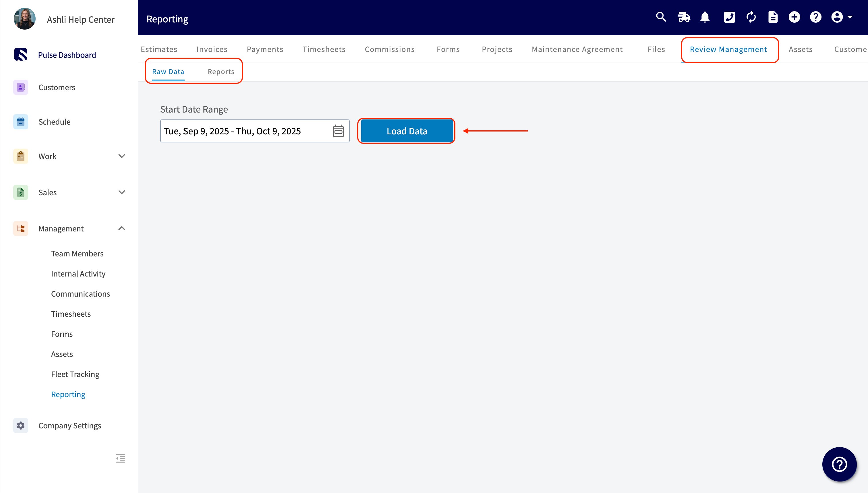Open the date range calendar picker icon
The width and height of the screenshot is (868, 493).
(x=338, y=131)
